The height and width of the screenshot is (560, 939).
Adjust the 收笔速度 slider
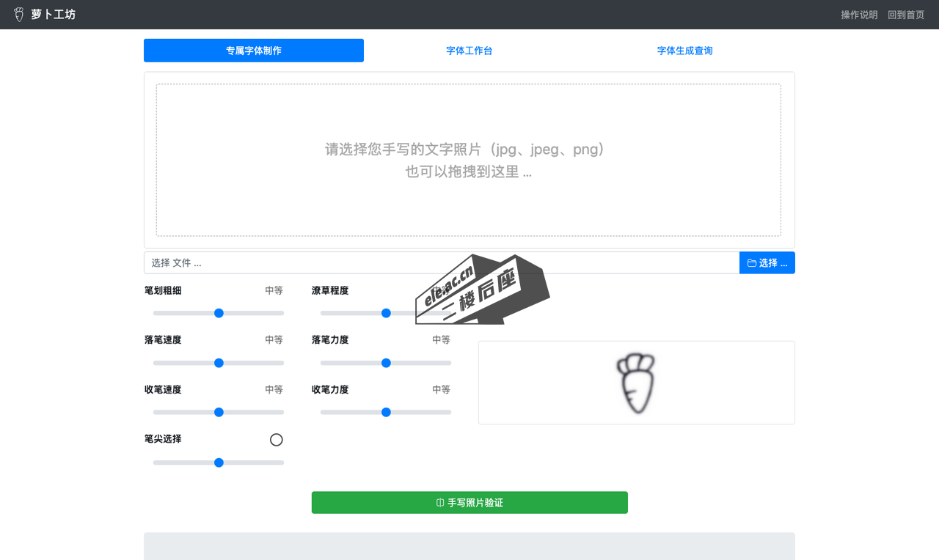(219, 412)
